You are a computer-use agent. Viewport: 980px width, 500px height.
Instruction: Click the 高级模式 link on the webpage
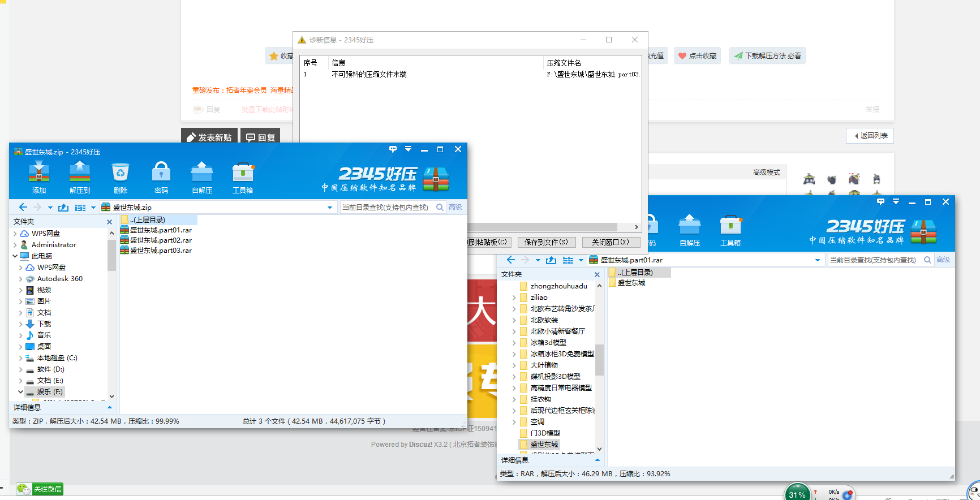click(767, 173)
